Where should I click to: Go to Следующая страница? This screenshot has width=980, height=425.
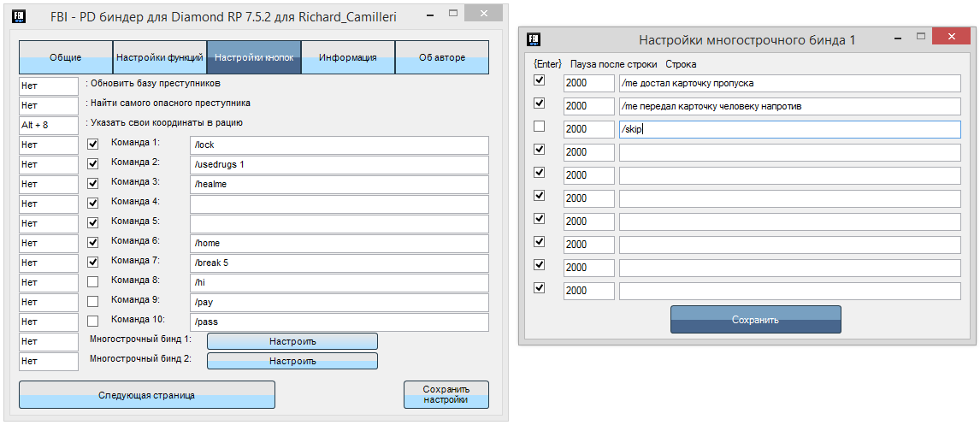click(147, 395)
